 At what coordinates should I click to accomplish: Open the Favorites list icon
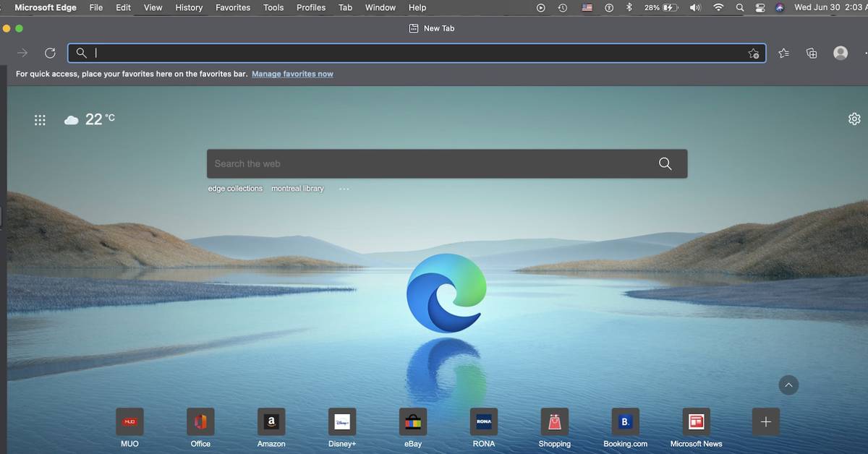(x=783, y=53)
